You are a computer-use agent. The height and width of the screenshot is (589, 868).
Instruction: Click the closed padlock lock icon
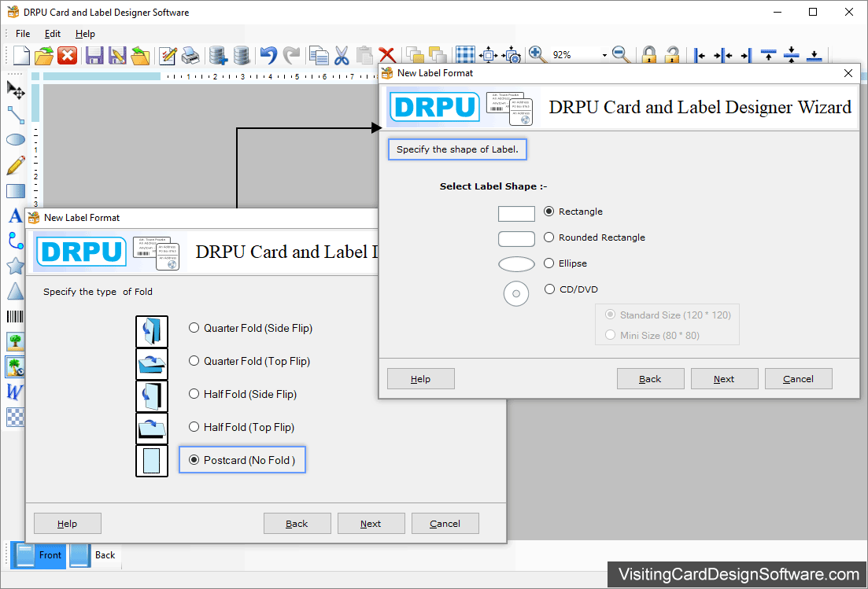coord(648,55)
